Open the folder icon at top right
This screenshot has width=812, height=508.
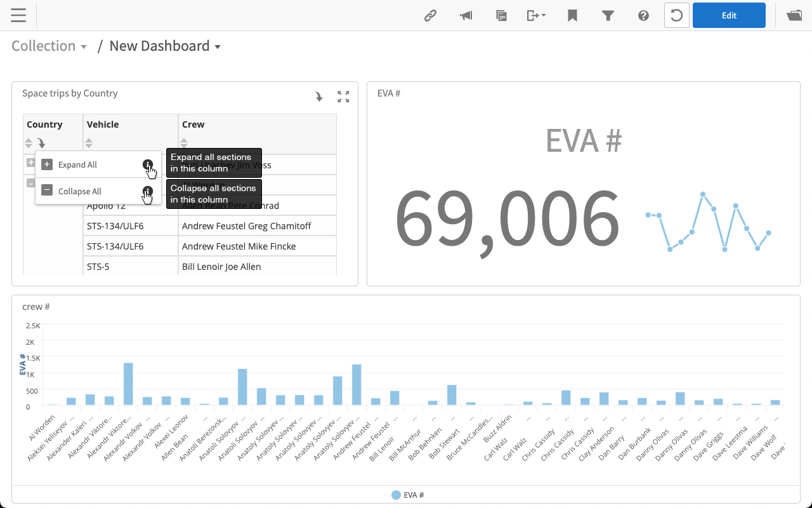click(794, 16)
